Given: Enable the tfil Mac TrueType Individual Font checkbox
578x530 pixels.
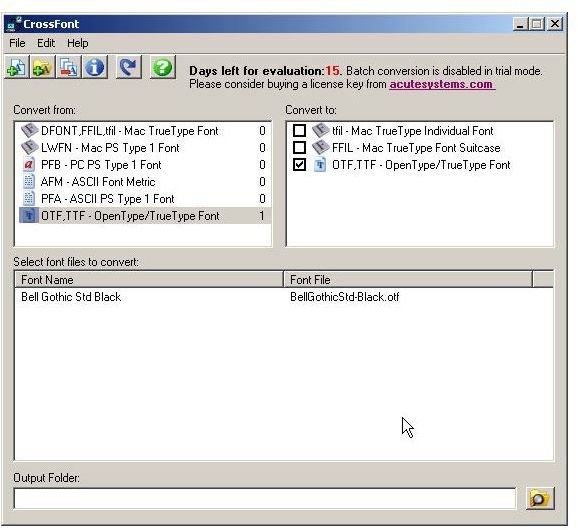Looking at the screenshot, I should (x=299, y=130).
